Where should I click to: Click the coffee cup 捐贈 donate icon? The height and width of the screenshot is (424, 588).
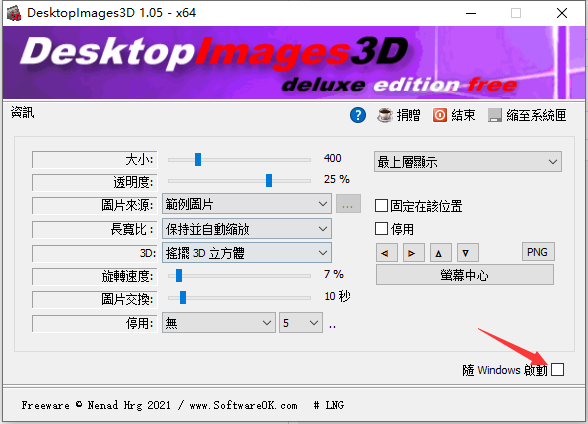click(384, 115)
